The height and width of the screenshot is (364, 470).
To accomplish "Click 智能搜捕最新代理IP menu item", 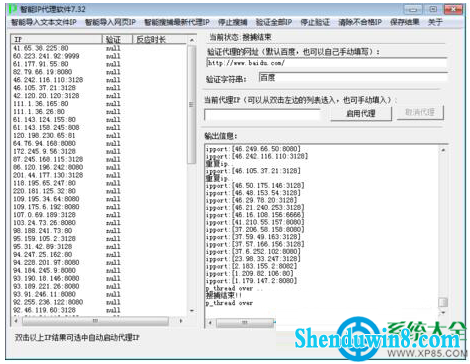I will (177, 22).
